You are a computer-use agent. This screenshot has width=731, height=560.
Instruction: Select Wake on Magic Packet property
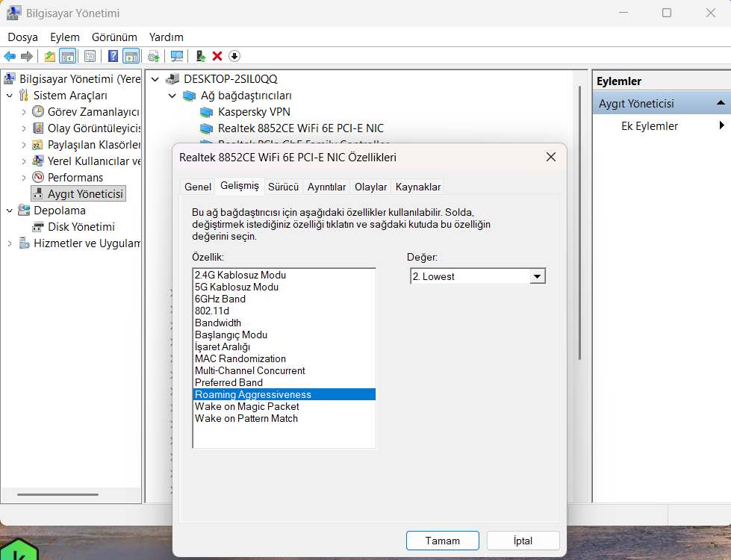click(x=284, y=407)
